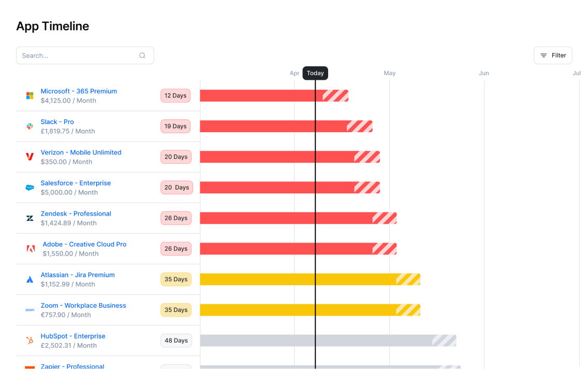Click the filter lines icon inside the Filter button

click(x=543, y=55)
